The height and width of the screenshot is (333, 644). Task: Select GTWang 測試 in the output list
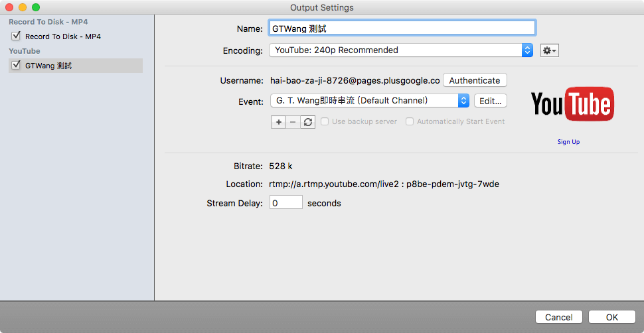coord(48,66)
